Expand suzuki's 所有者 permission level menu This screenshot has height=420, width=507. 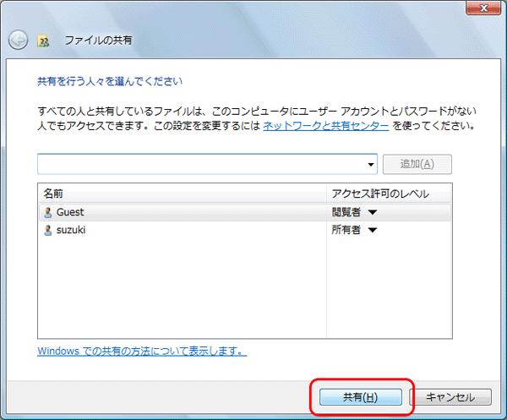pyautogui.click(x=371, y=230)
